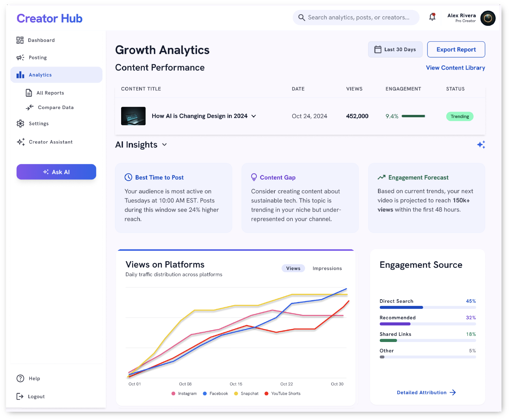Click the DATE column header
Screen dimensions: 510x420
(298, 89)
